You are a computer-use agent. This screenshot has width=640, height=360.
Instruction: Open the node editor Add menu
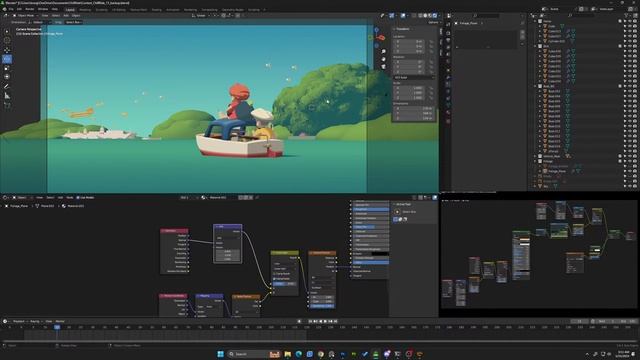60,198
